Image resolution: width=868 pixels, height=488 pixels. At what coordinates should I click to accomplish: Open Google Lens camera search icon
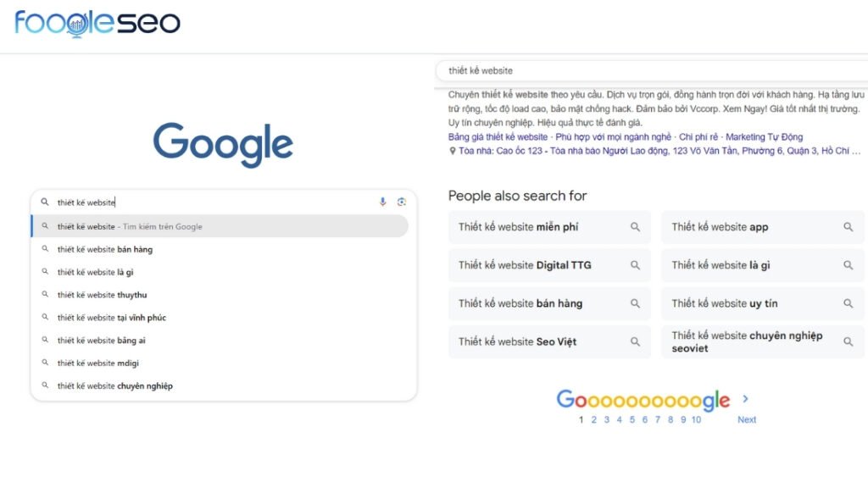[402, 202]
